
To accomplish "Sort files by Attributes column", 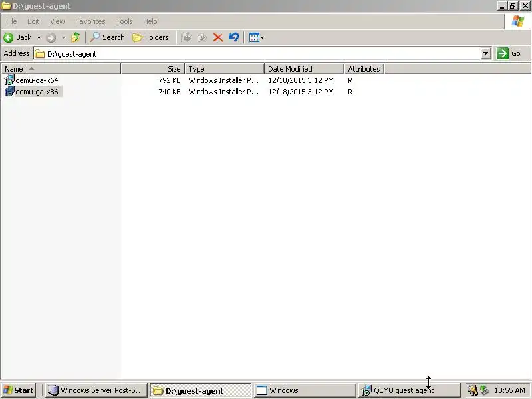I will (364, 69).
